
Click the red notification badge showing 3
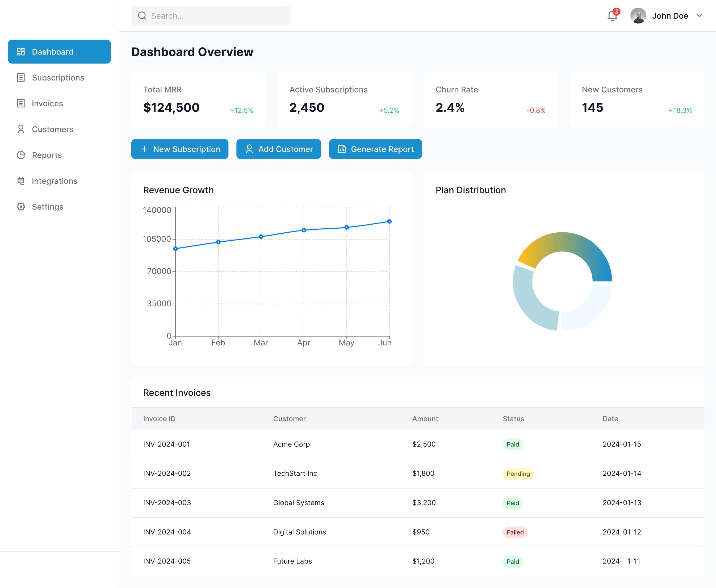616,11
